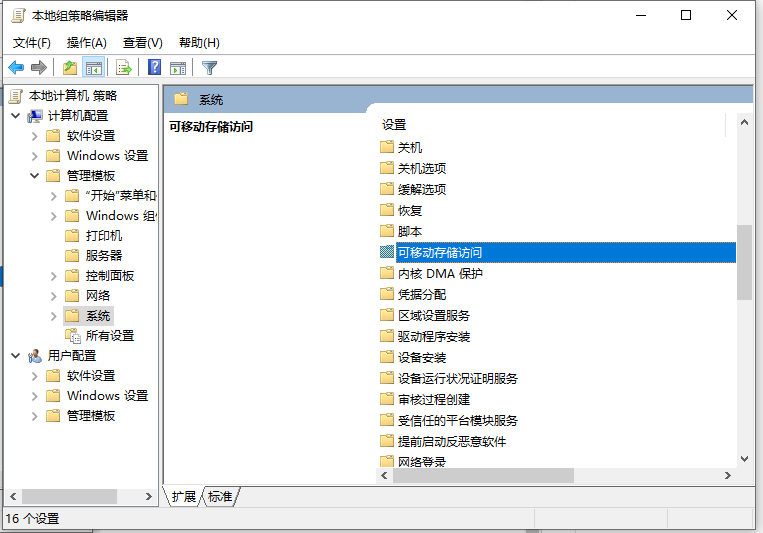Expand 软件设置 under 计算机配置
Image resolution: width=763 pixels, height=533 pixels.
click(35, 136)
